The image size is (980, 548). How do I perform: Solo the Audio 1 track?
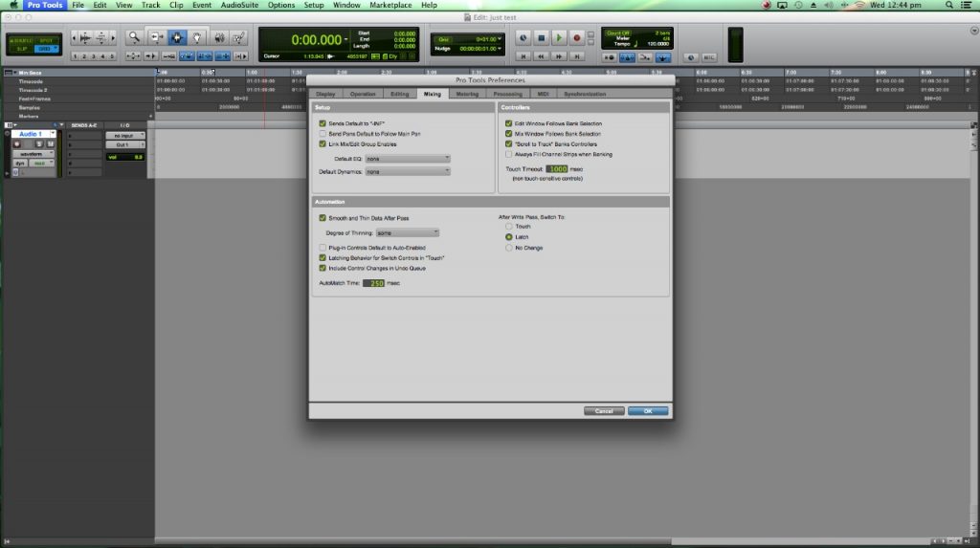[38, 143]
